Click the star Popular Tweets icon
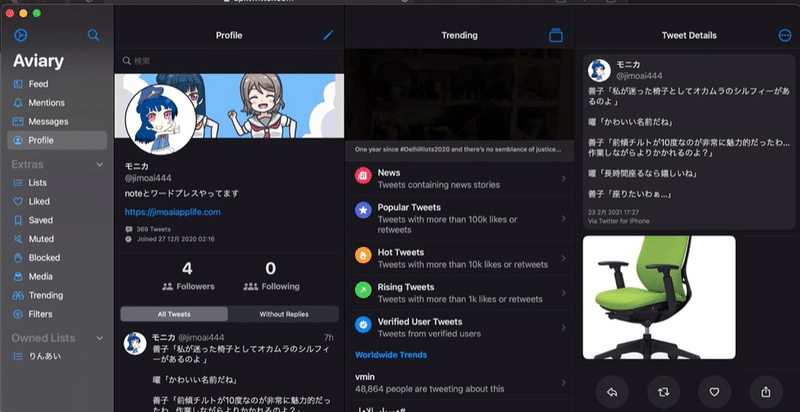800x412 pixels. [363, 210]
